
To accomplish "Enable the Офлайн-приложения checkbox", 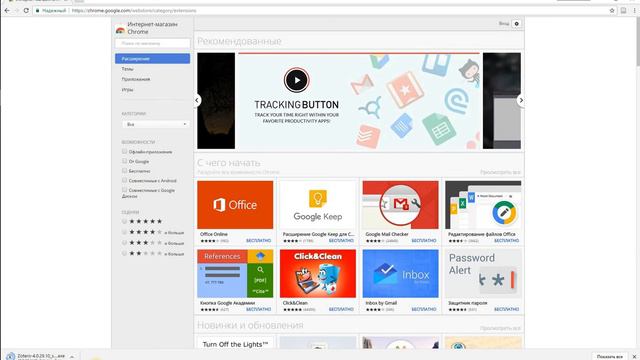I will click(x=124, y=151).
